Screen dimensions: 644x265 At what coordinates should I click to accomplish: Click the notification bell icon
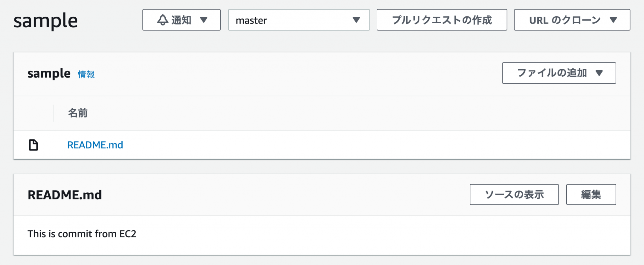point(163,20)
